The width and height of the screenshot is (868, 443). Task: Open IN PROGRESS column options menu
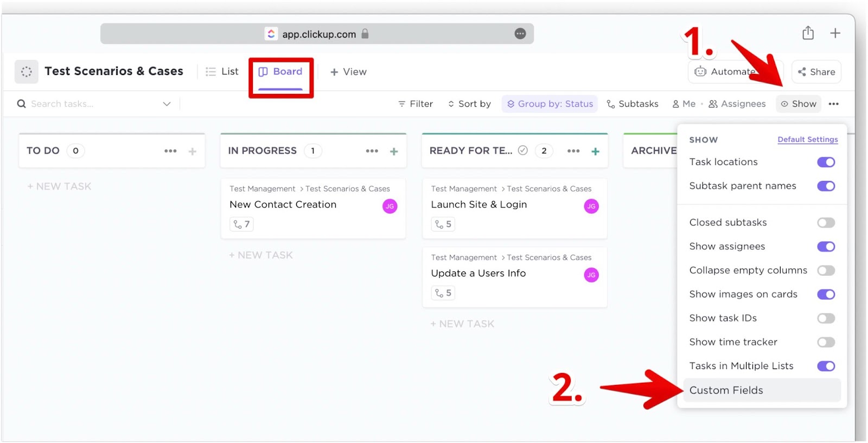[x=372, y=151]
